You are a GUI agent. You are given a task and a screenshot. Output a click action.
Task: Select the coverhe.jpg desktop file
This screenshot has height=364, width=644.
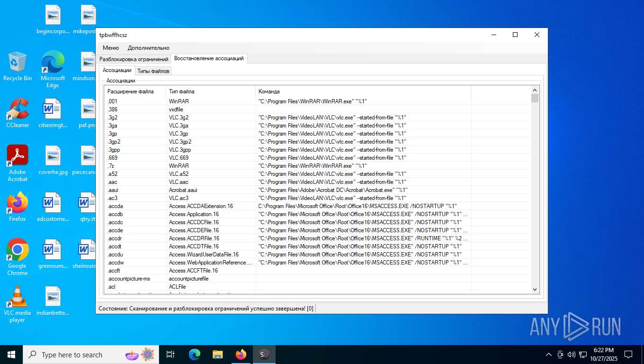tap(53, 161)
